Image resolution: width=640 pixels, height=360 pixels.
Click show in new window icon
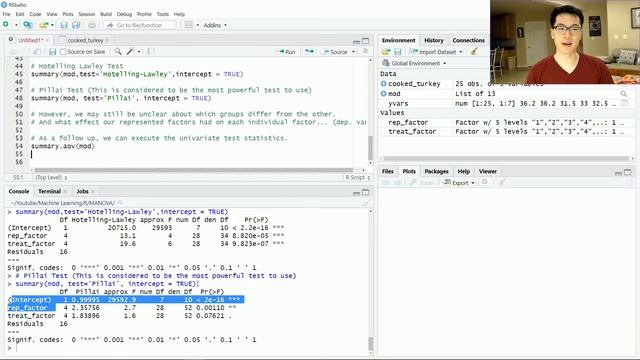point(37,52)
